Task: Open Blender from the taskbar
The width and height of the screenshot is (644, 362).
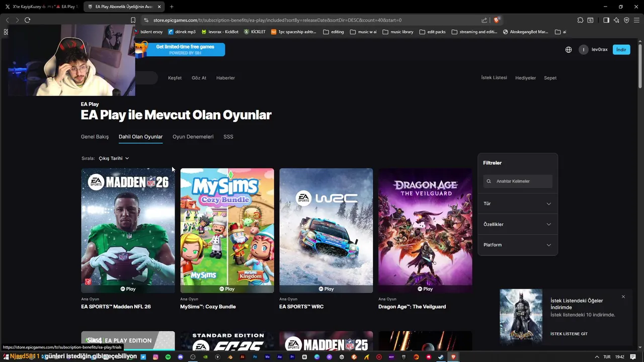Action: 230,357
